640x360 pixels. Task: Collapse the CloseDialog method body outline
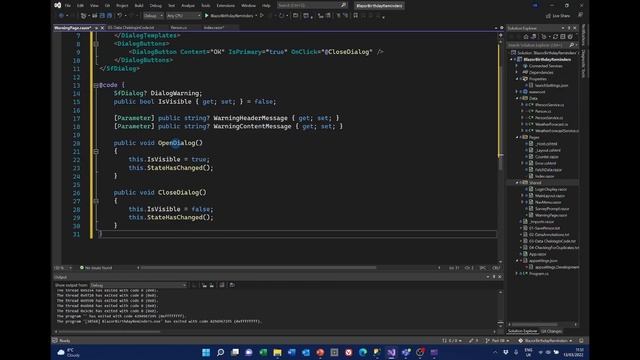(x=96, y=201)
